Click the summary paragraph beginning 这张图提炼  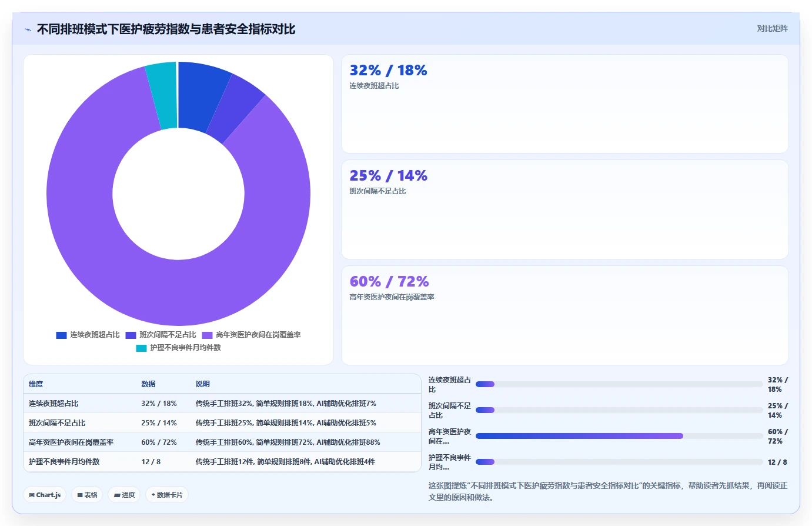coord(608,491)
